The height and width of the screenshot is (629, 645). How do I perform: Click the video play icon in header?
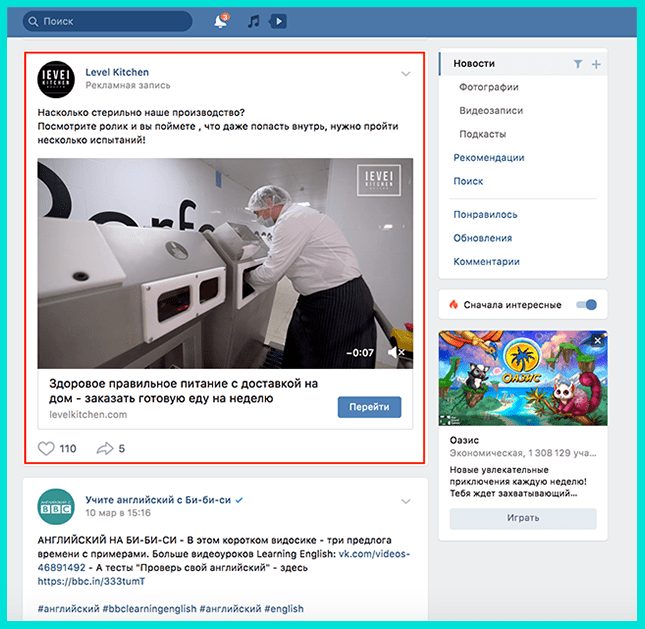coord(278,21)
